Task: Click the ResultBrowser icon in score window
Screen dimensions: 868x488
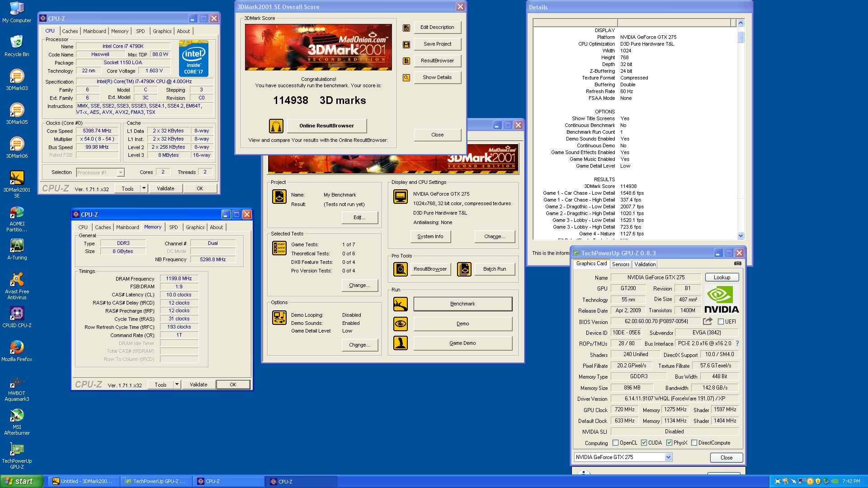Action: click(406, 61)
